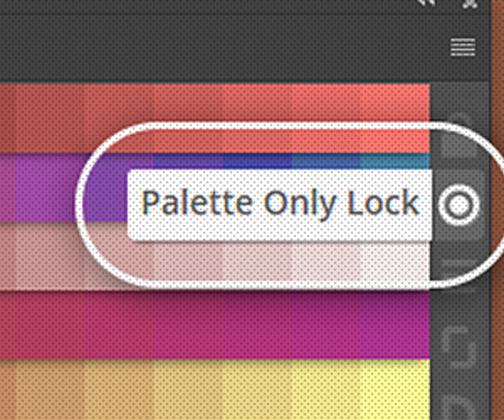504x420 pixels.
Task: Open the panel hamburger menu
Action: point(463,47)
